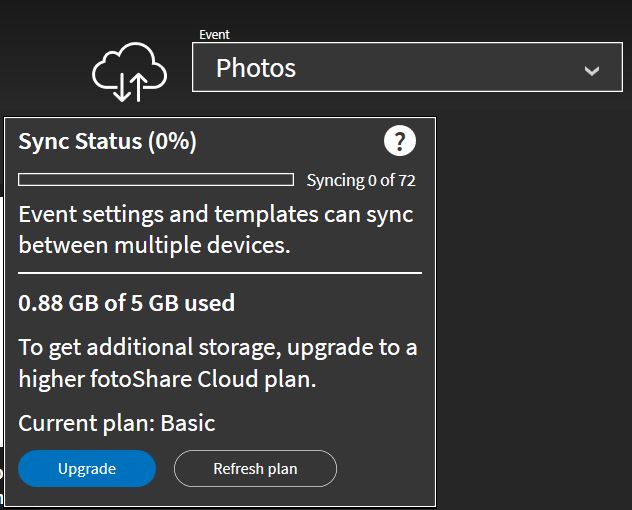Click the divider line below sync description
The image size is (632, 510).
pyautogui.click(x=220, y=273)
